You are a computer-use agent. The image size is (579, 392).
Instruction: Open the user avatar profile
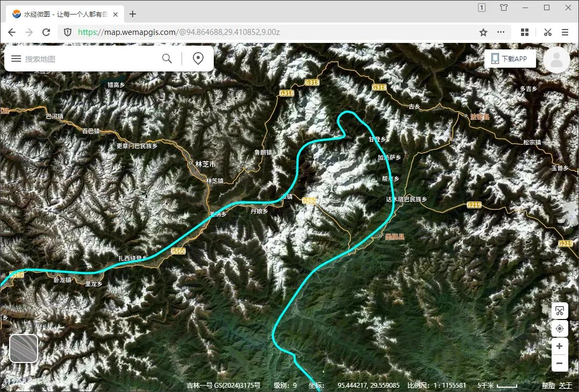[556, 60]
